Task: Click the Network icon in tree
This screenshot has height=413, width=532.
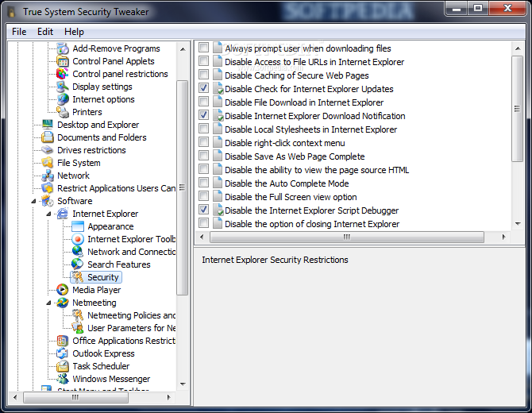Action: coord(48,176)
